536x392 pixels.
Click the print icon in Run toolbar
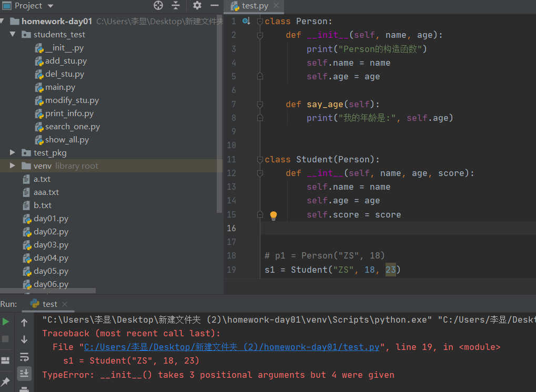(x=24, y=389)
